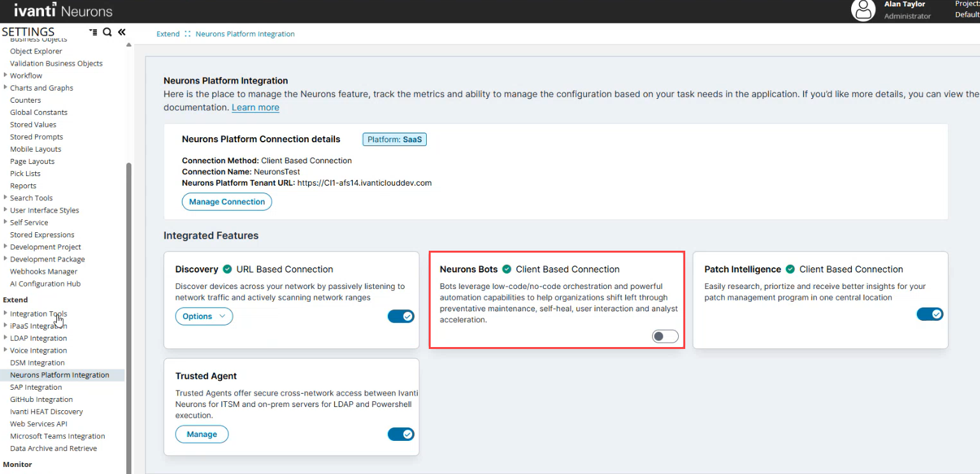980x474 pixels.
Task: Click the Extend breadcrumb link
Action: click(x=168, y=34)
